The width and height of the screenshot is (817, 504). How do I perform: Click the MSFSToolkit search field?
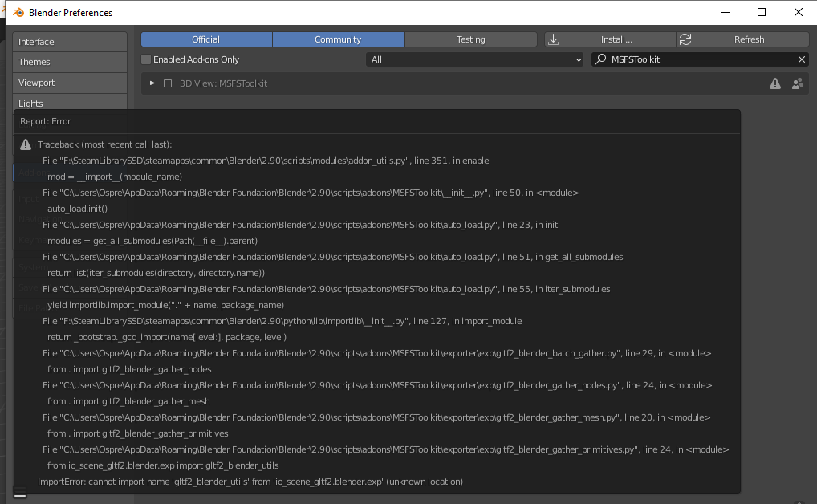pos(700,59)
